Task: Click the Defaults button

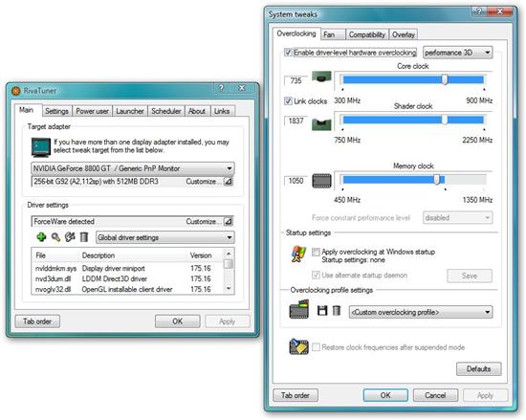Action: point(479,369)
